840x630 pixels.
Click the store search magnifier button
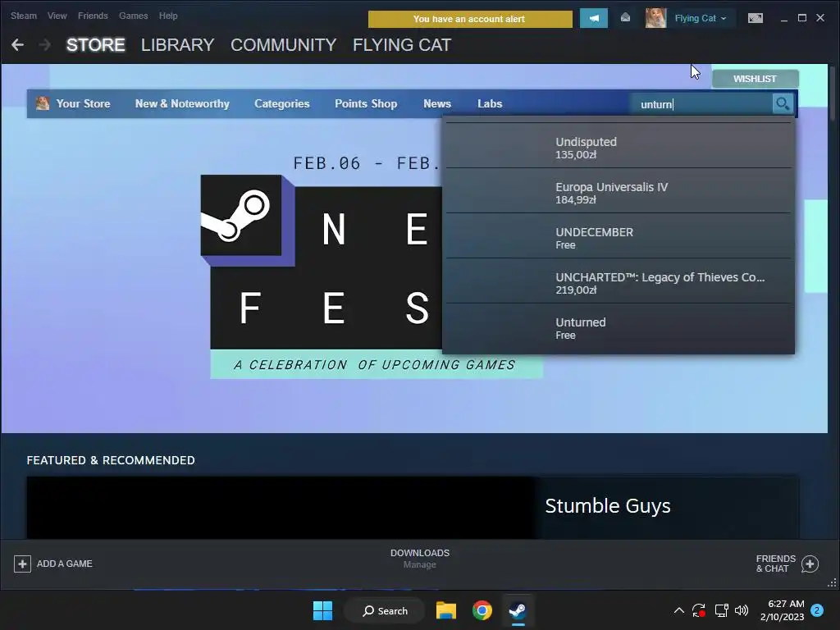tap(783, 103)
